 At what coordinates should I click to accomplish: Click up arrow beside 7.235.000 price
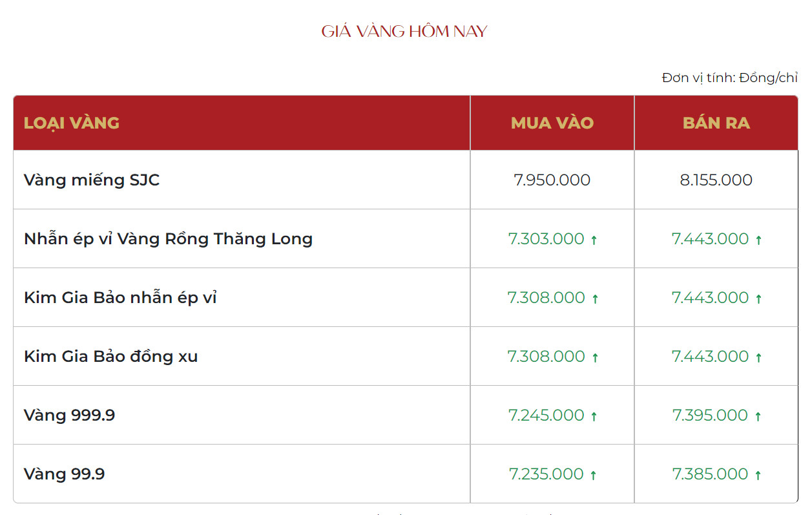pyautogui.click(x=593, y=475)
